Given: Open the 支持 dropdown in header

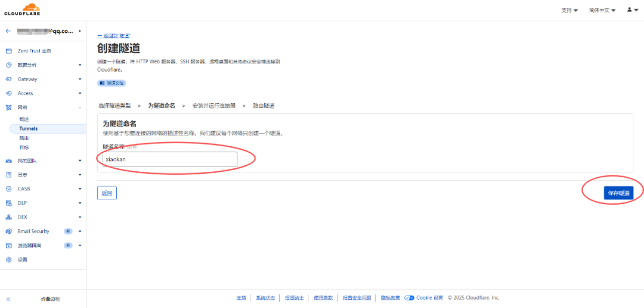Looking at the screenshot, I should 569,10.
